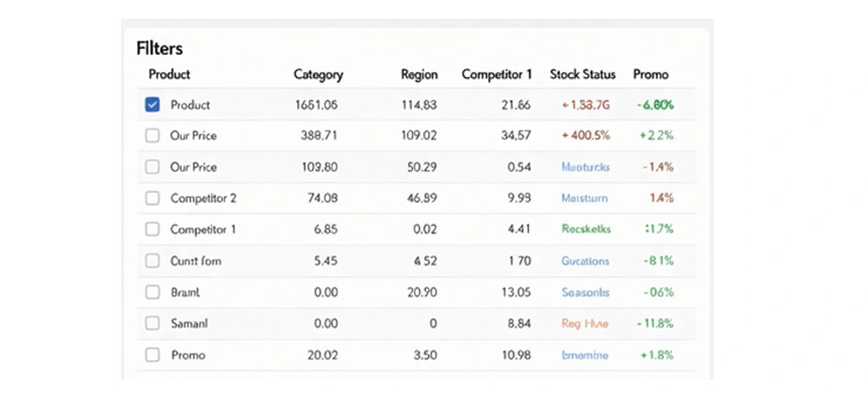Click the Competitor 2 row label
Screen dimensions: 868x394
click(x=203, y=198)
